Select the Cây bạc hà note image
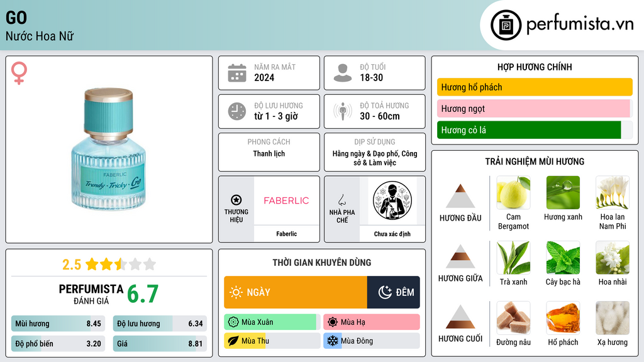644x362 pixels. tap(563, 258)
